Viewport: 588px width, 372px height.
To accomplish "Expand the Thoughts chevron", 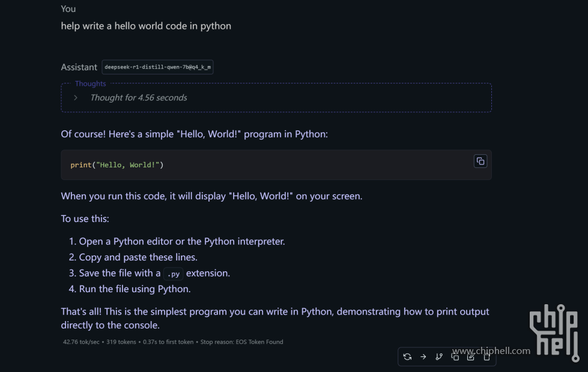I will click(x=76, y=98).
